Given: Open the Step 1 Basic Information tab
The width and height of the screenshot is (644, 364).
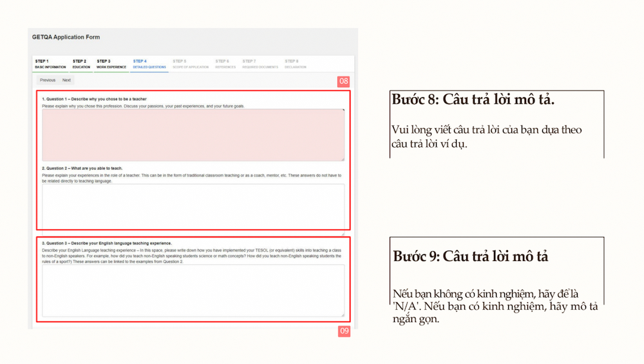Looking at the screenshot, I should (50, 64).
